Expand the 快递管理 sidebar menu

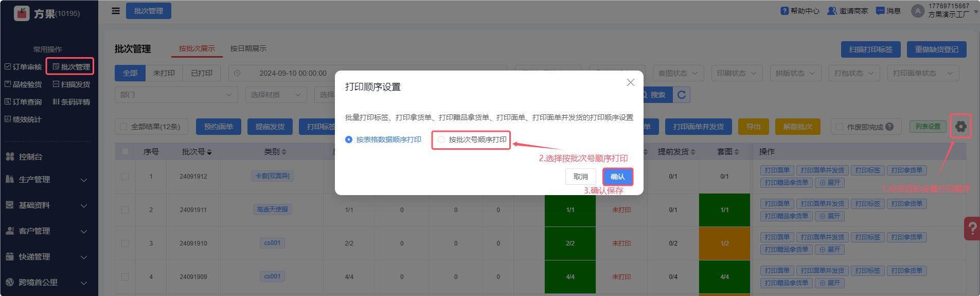(x=46, y=257)
